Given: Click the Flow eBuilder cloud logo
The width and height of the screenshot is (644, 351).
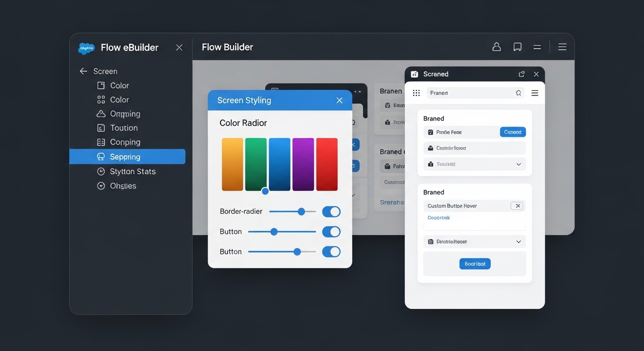Looking at the screenshot, I should tap(86, 48).
